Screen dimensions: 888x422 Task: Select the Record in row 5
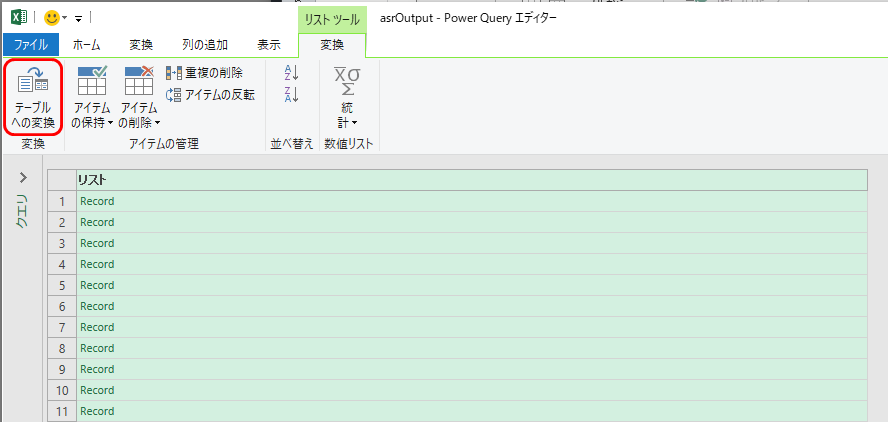point(472,285)
